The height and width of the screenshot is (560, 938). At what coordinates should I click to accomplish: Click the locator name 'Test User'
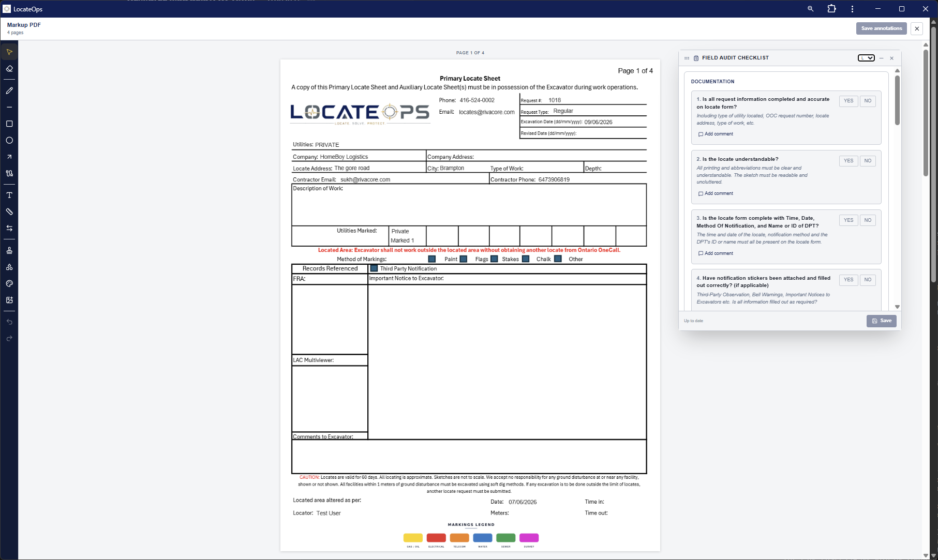point(329,513)
